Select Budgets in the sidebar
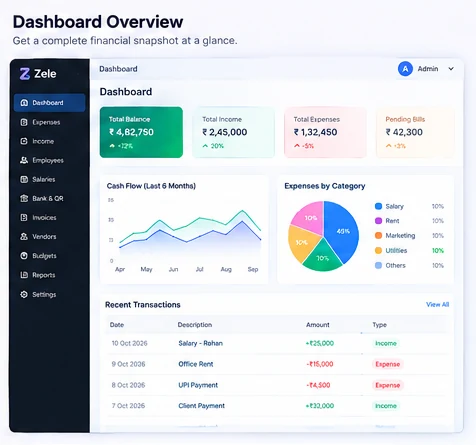The height and width of the screenshot is (445, 476). [49, 256]
